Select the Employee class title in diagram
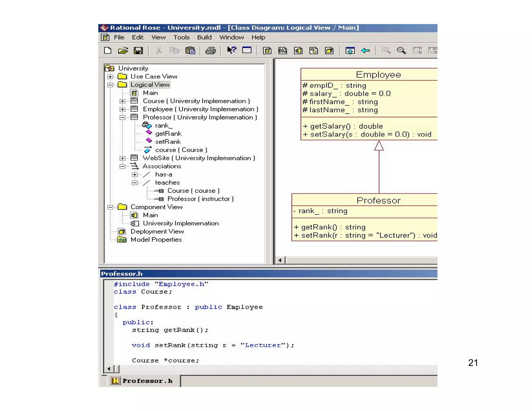This screenshot has width=532, height=411. (x=378, y=75)
